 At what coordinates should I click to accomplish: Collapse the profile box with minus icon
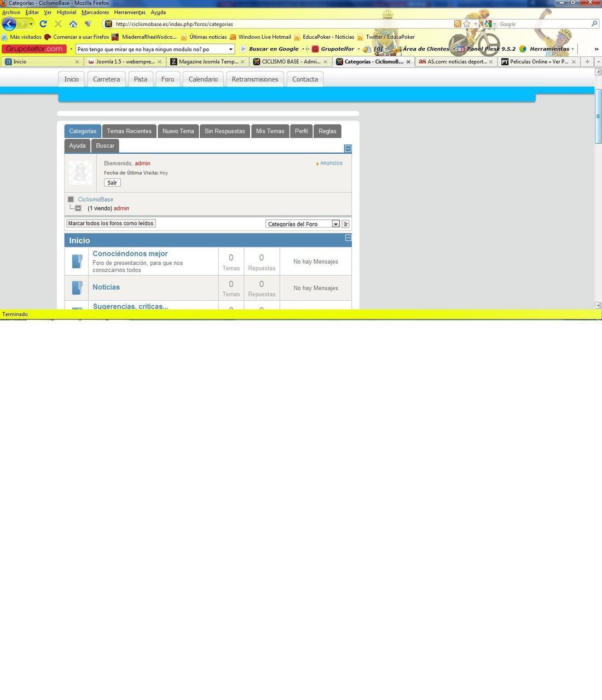pyautogui.click(x=348, y=149)
